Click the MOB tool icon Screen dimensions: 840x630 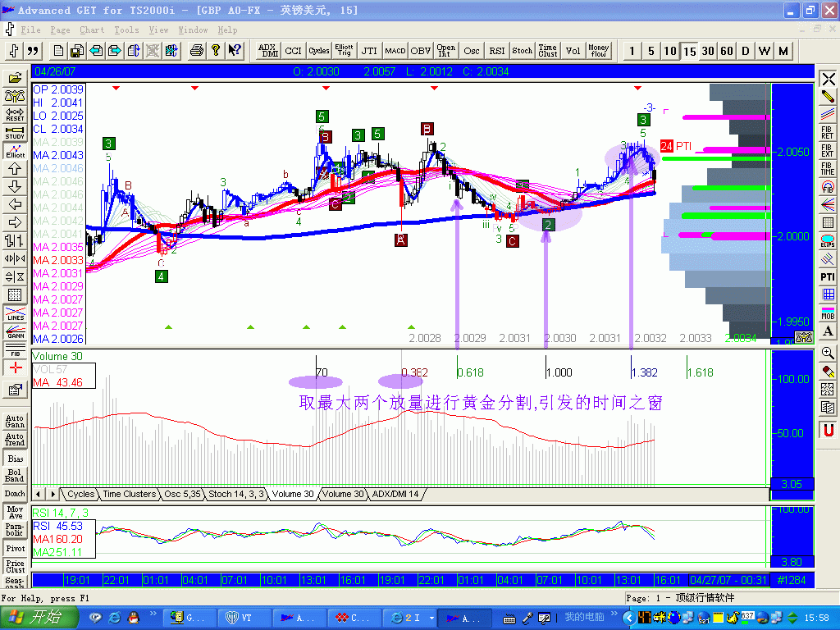[x=828, y=313]
